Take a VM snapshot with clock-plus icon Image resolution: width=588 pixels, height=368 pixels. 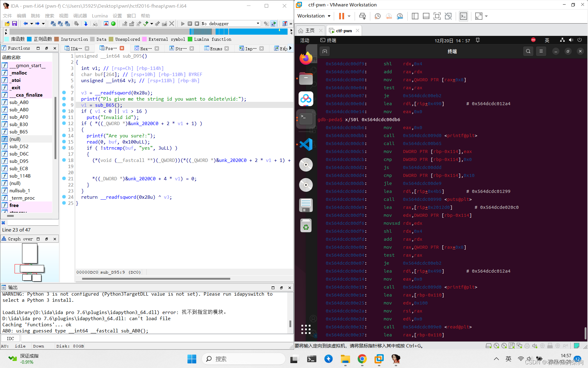[378, 16]
